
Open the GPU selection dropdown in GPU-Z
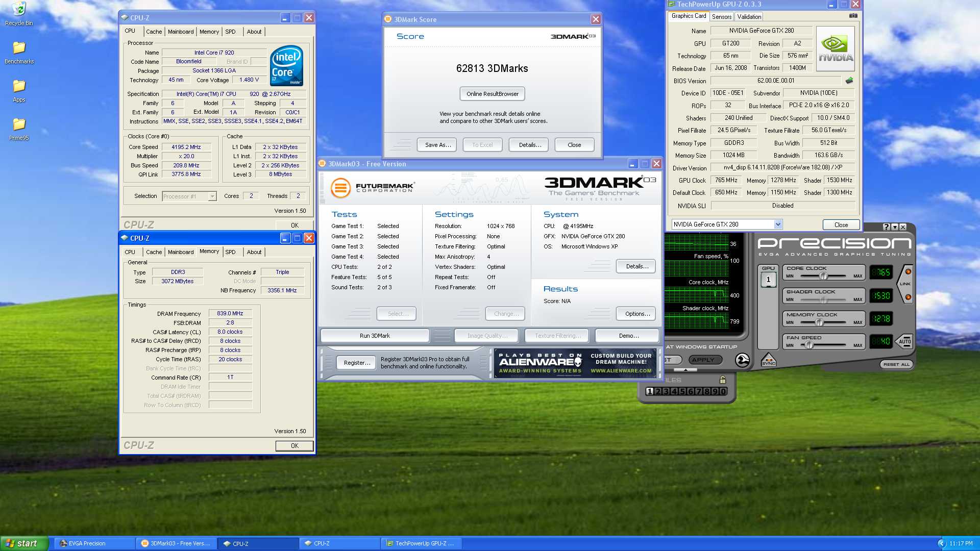pyautogui.click(x=778, y=224)
